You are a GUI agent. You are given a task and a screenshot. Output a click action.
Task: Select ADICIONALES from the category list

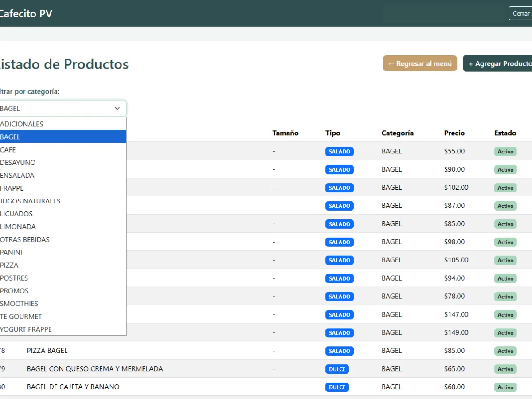(x=22, y=124)
